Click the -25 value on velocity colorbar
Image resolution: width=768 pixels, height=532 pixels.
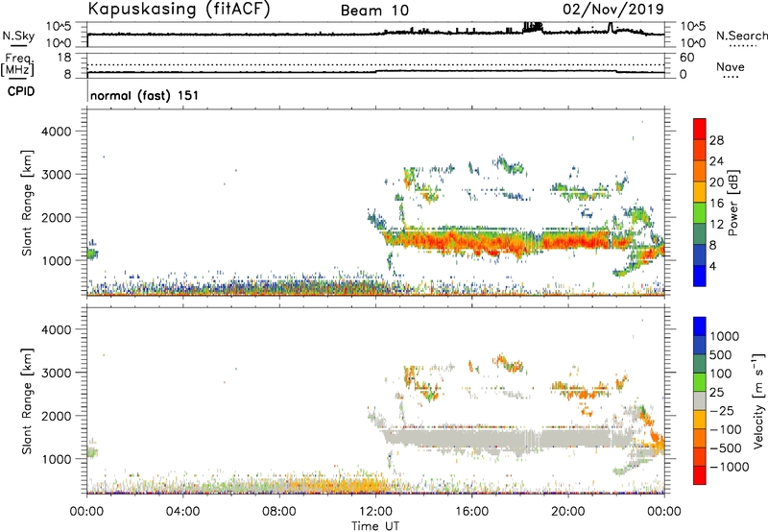pyautogui.click(x=722, y=410)
